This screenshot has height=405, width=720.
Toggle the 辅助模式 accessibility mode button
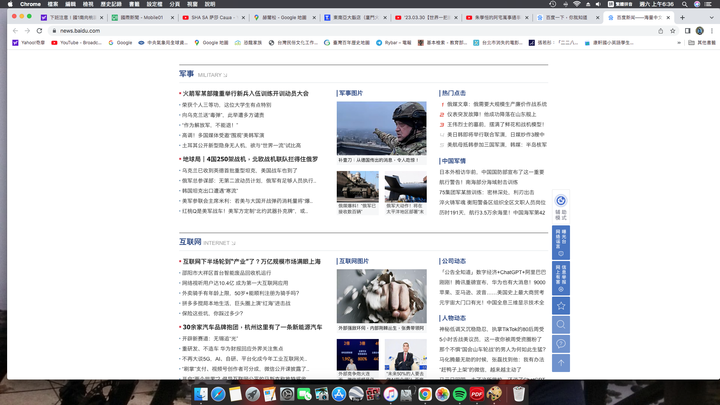561,207
